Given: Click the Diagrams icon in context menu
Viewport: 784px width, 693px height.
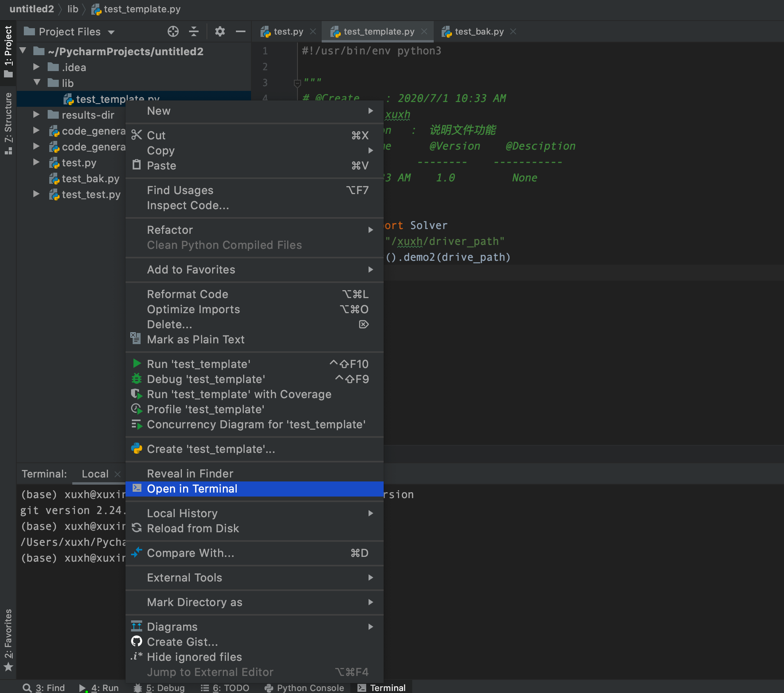Looking at the screenshot, I should point(137,626).
